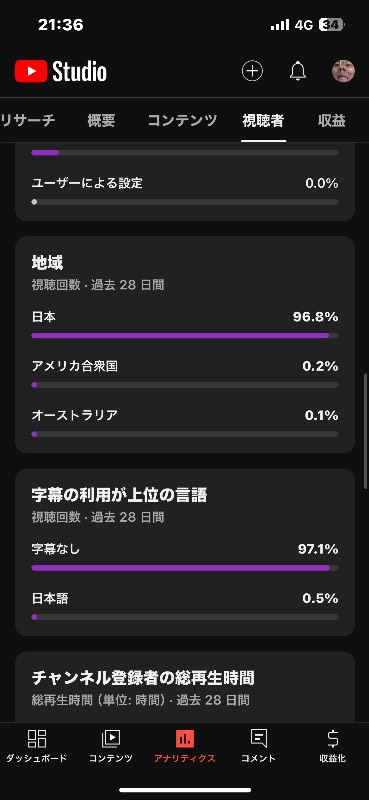Open the account profile avatar
Screen dimensions: 369x800
click(x=343, y=71)
